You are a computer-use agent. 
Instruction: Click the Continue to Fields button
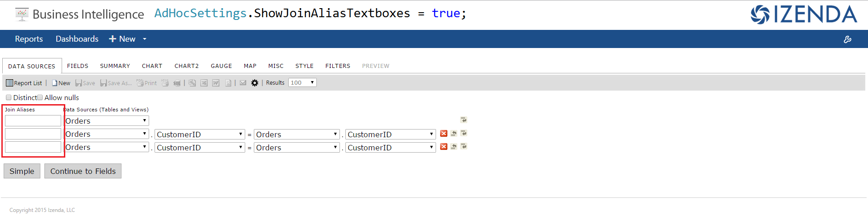click(x=83, y=171)
